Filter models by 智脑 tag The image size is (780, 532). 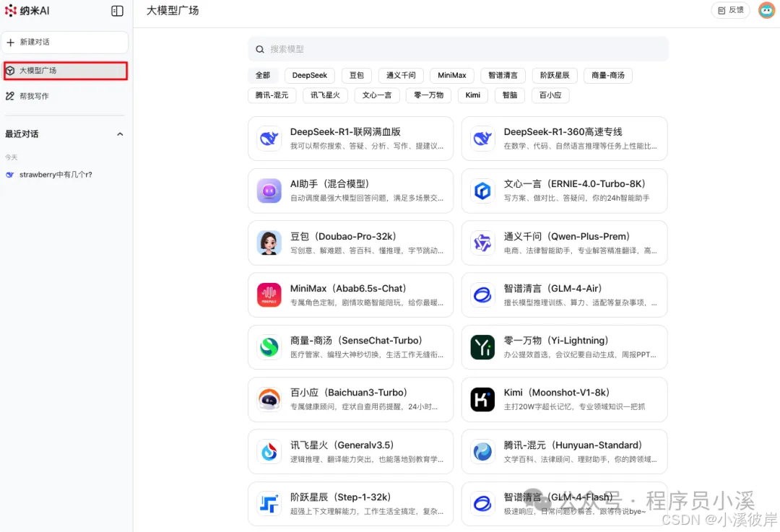(510, 95)
